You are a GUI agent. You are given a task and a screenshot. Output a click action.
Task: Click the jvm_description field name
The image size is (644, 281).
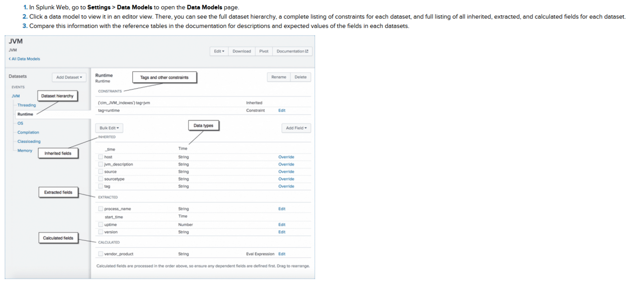119,165
